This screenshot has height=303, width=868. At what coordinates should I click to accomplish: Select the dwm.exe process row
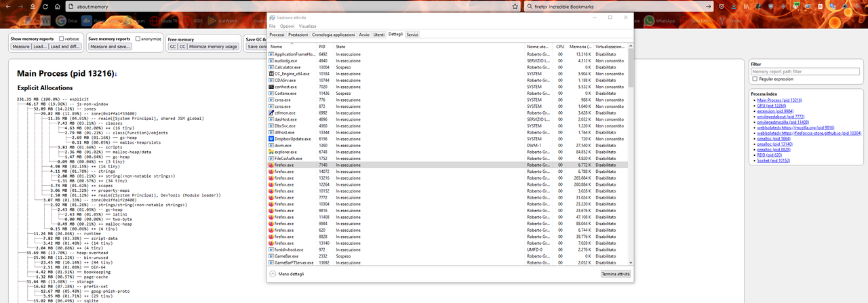click(x=448, y=145)
